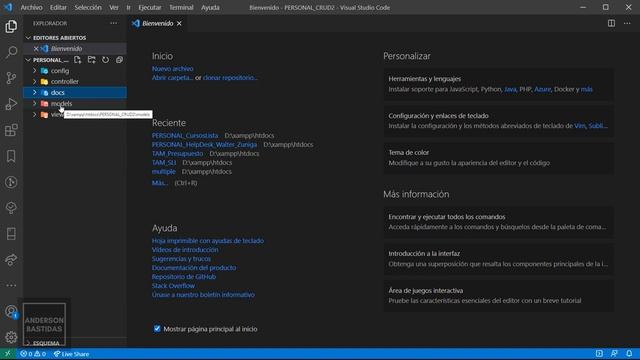
Task: Open notifications bell in status bar
Action: tap(629, 353)
